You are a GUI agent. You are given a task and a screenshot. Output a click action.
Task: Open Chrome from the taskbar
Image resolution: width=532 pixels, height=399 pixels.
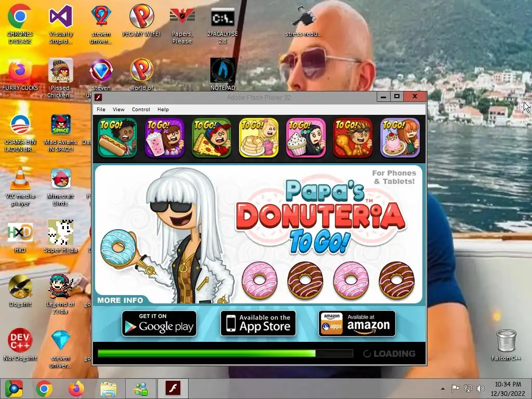[44, 389]
